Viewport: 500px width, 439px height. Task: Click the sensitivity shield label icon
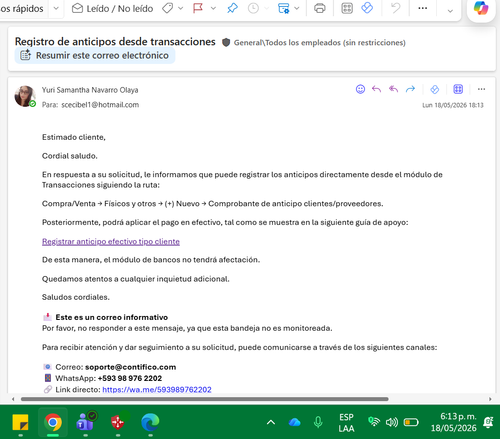click(226, 42)
